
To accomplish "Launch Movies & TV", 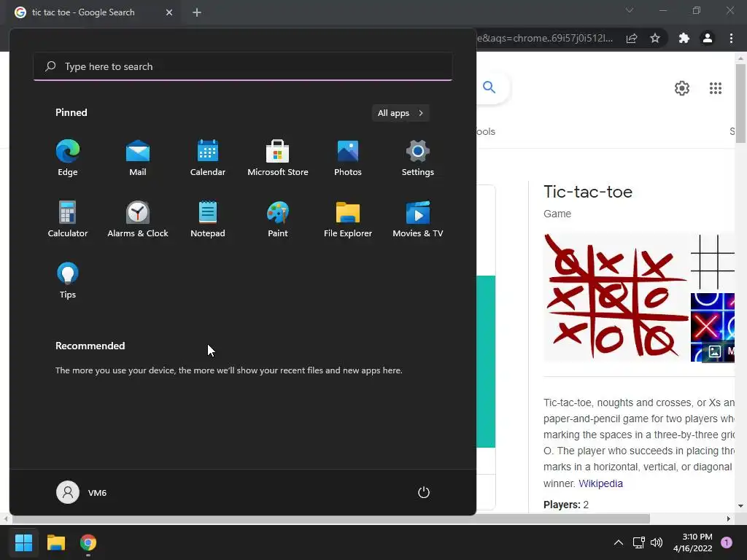I will (x=418, y=219).
